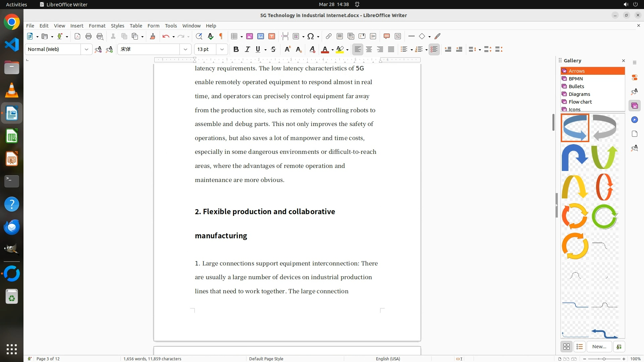Toggle Italic formatting

click(x=247, y=49)
